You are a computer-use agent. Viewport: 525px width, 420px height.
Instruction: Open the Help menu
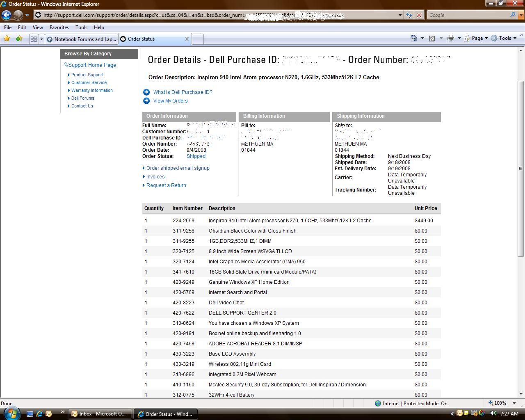coord(99,27)
